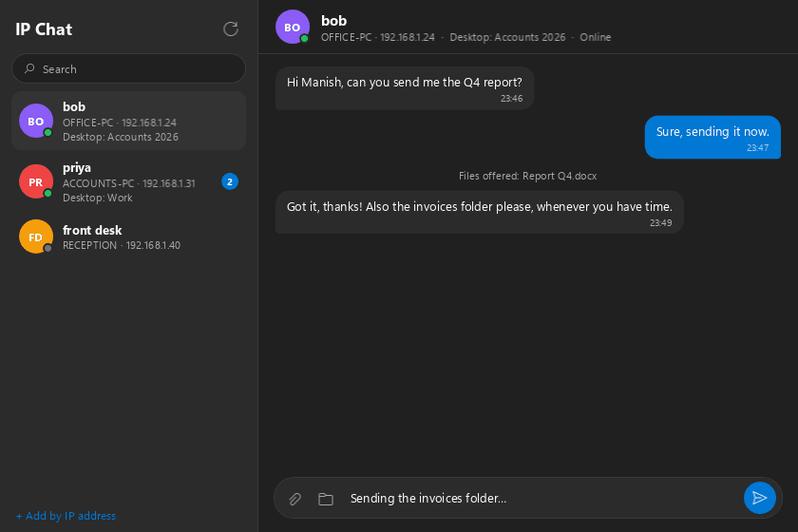Screen dimensions: 798x532
Task: Send a folder using the folder icon
Action: (326, 499)
